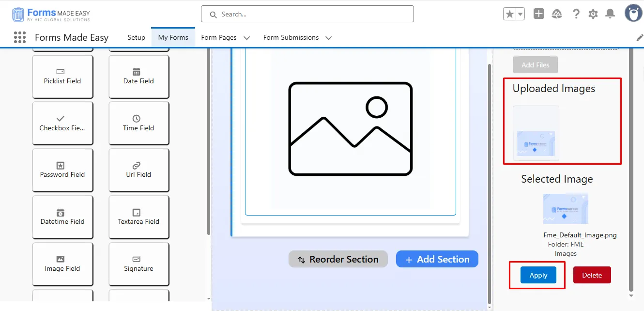Screen dimensions: 644x311
Task: Open the help question mark icon
Action: tap(576, 14)
